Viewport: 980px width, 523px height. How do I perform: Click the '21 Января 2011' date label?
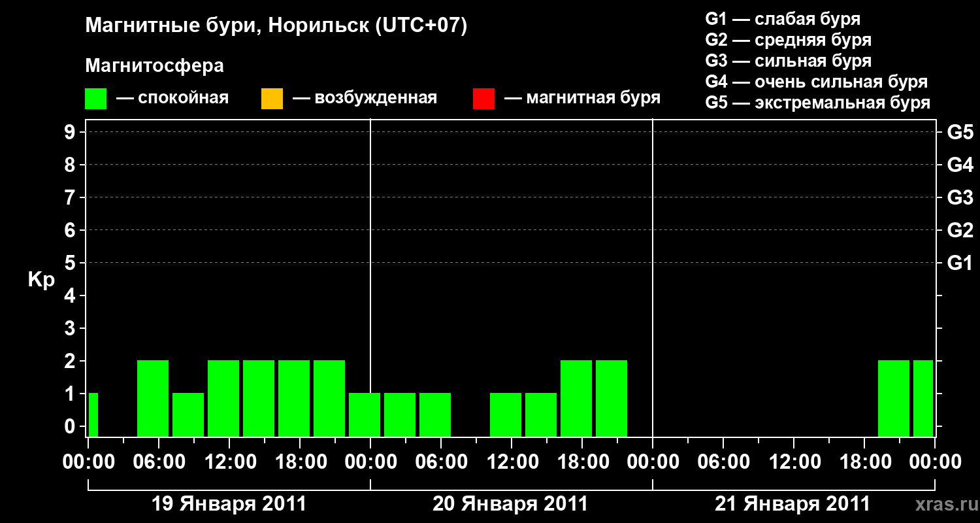(793, 504)
